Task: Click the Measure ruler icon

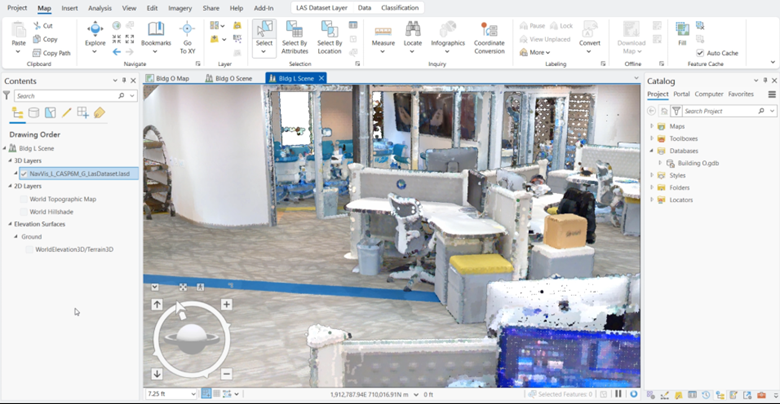Action: pyautogui.click(x=383, y=29)
